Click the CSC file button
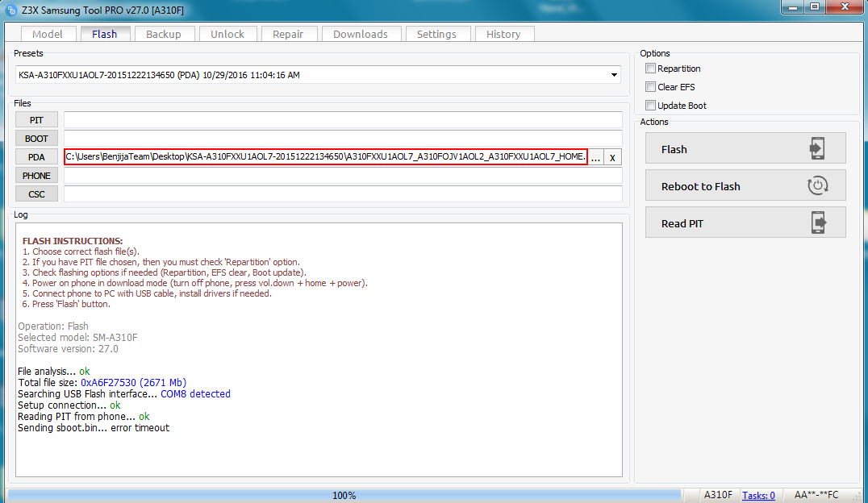868x503 pixels. (36, 194)
